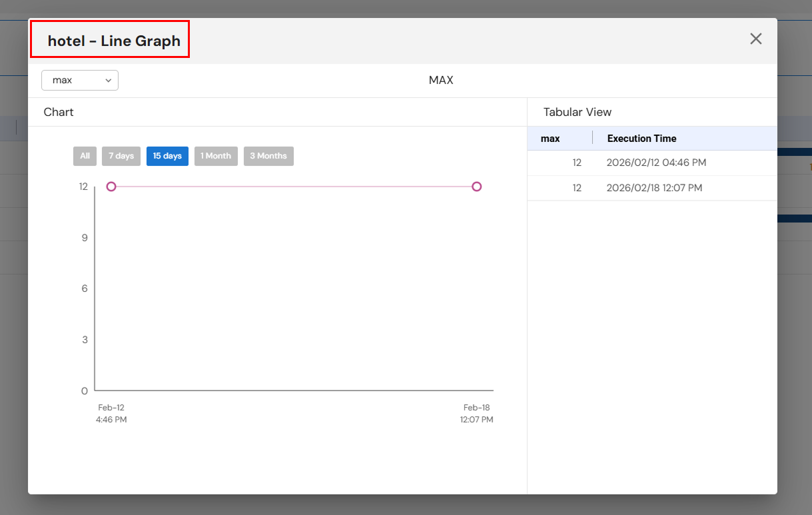Image resolution: width=812 pixels, height=515 pixels.
Task: Click the Feb-18 data point marker
Action: click(x=477, y=187)
